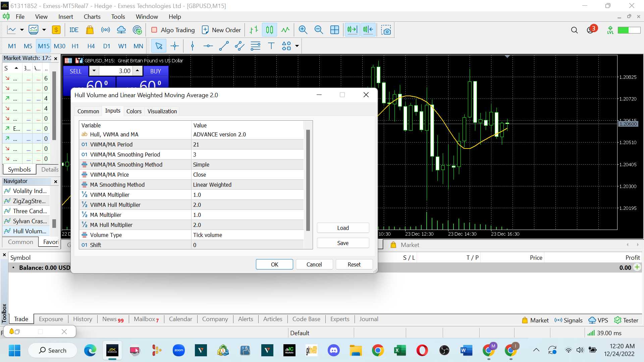Expand the volume dropdown beside SELL
The width and height of the screenshot is (644, 362).
tap(94, 71)
